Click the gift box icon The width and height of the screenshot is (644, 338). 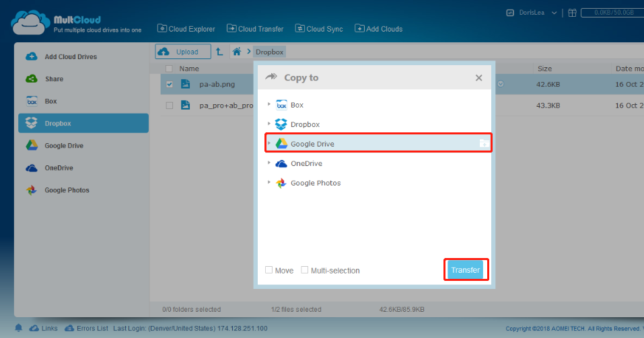click(572, 13)
